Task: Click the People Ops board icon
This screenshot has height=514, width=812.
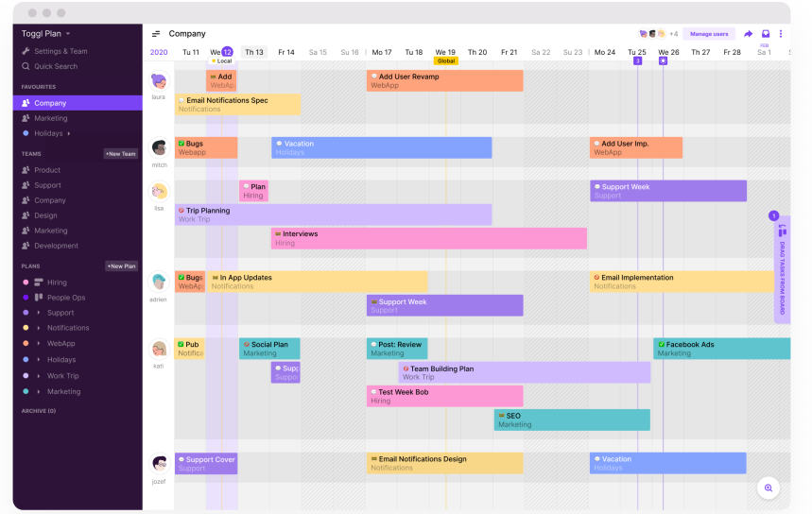Action: (39, 297)
